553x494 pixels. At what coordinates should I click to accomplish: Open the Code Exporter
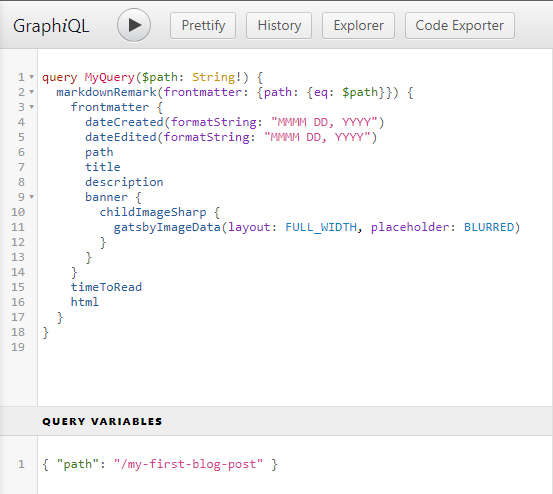point(460,26)
